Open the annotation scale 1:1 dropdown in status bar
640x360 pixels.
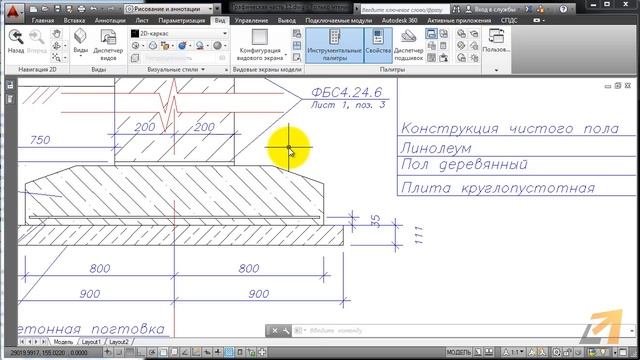point(514,352)
